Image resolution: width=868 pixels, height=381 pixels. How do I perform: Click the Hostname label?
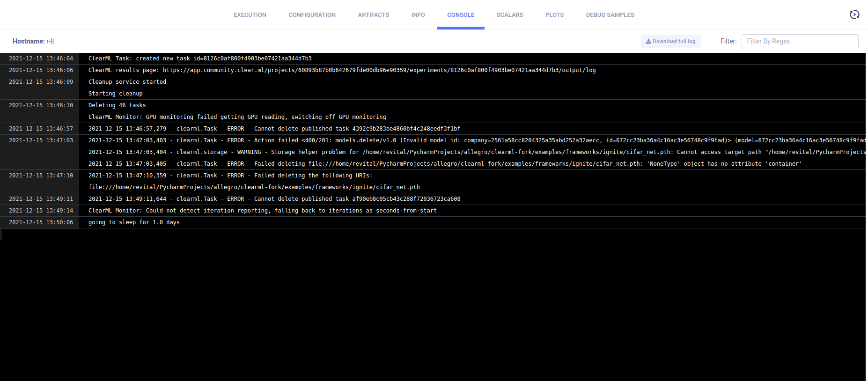point(29,41)
